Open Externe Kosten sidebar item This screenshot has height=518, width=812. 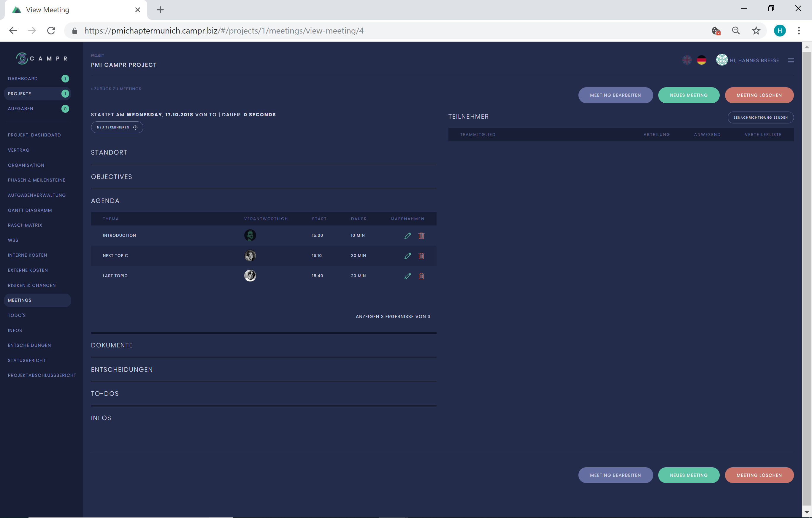[28, 270]
